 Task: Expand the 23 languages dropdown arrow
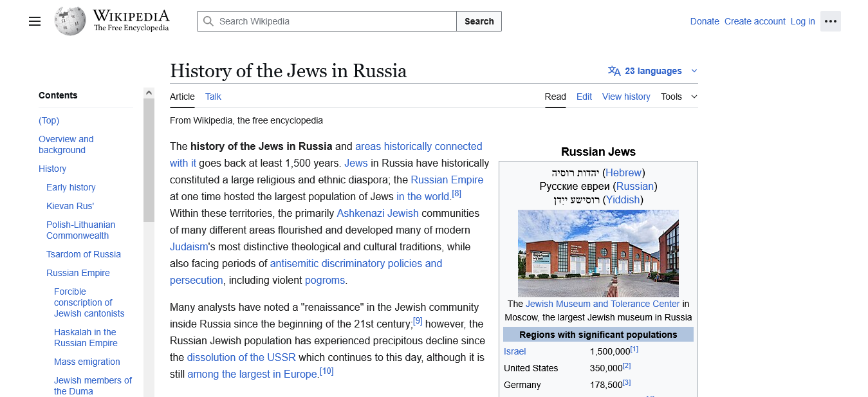pos(694,71)
